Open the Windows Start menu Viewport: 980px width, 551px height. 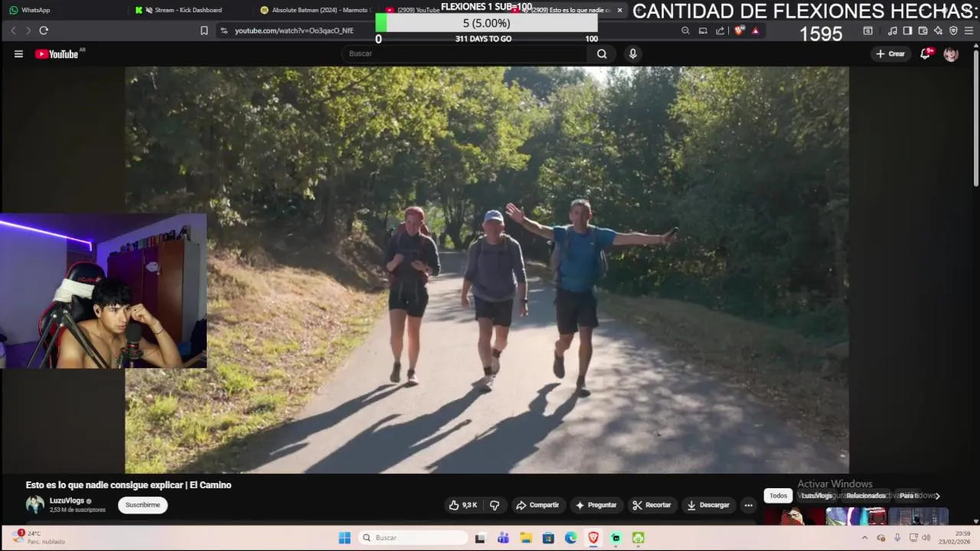point(345,538)
